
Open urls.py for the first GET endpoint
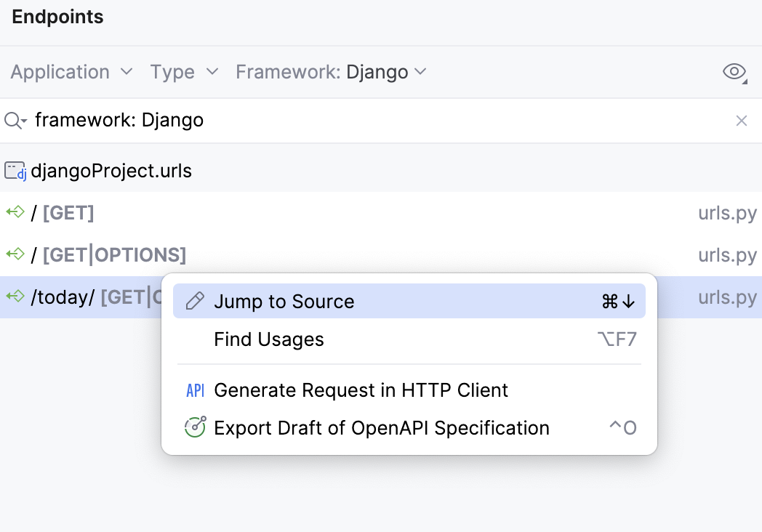click(x=728, y=213)
